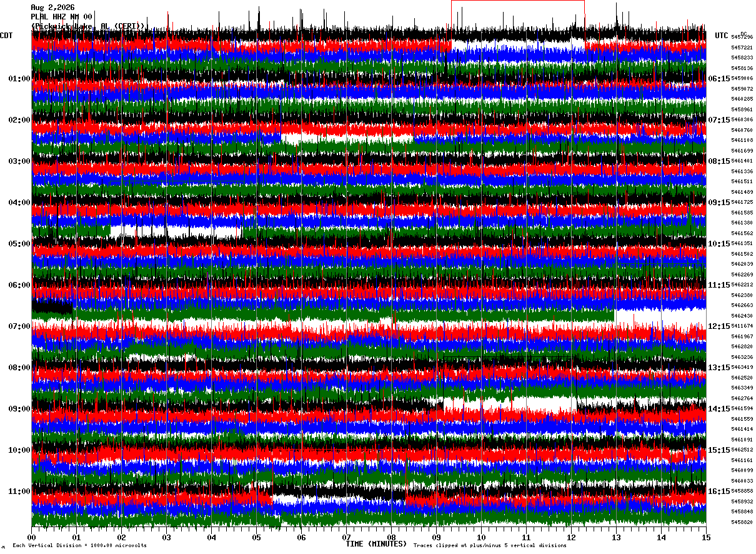The height and width of the screenshot is (554, 756).
Task: Click the CDT time label "01:00"
Action: (x=19, y=79)
